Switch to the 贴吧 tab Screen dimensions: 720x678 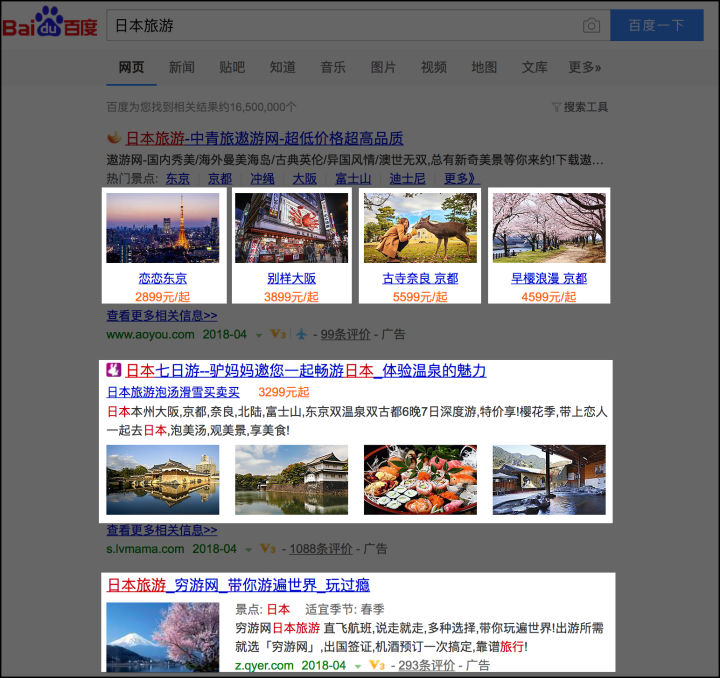pyautogui.click(x=232, y=67)
